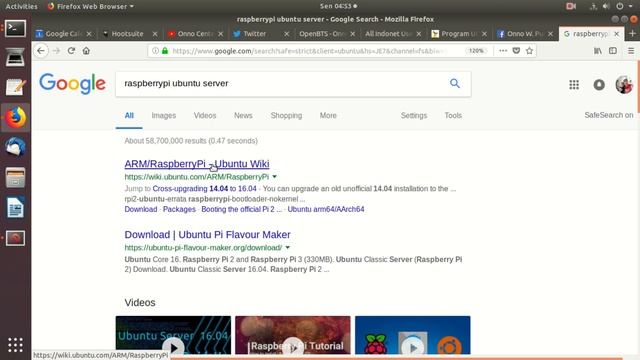Select the Videos search tab
The height and width of the screenshot is (360, 640).
205,116
